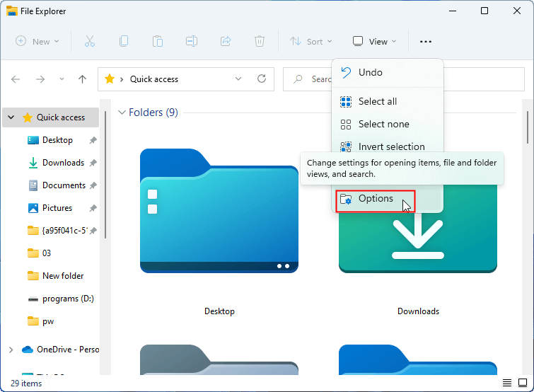Choose Invert selection from the menu
The height and width of the screenshot is (392, 534).
tap(388, 146)
